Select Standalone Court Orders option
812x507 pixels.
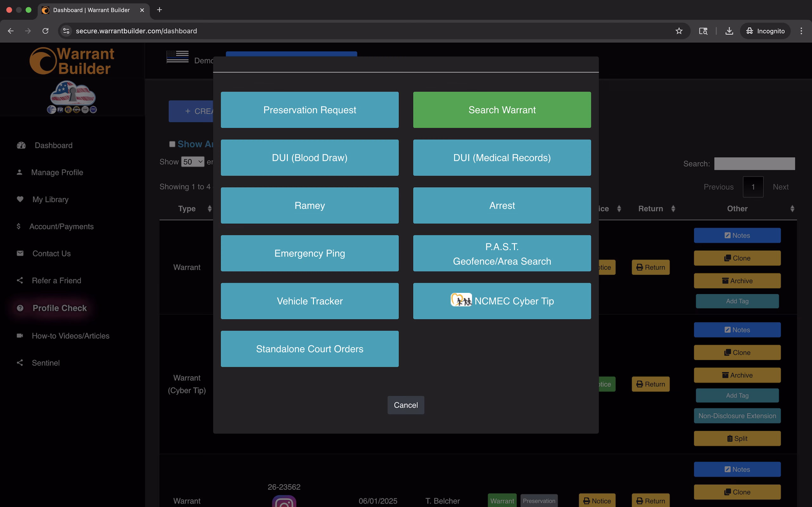coord(309,349)
